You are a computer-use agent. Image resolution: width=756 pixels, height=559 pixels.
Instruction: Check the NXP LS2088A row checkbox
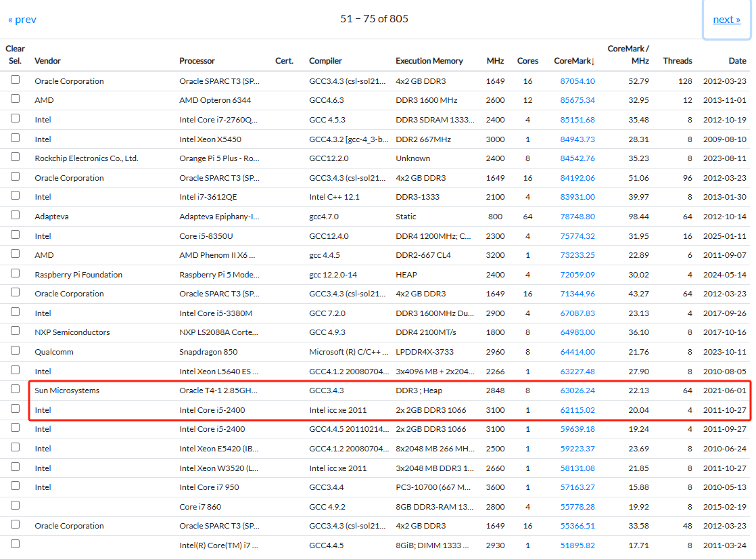16,331
